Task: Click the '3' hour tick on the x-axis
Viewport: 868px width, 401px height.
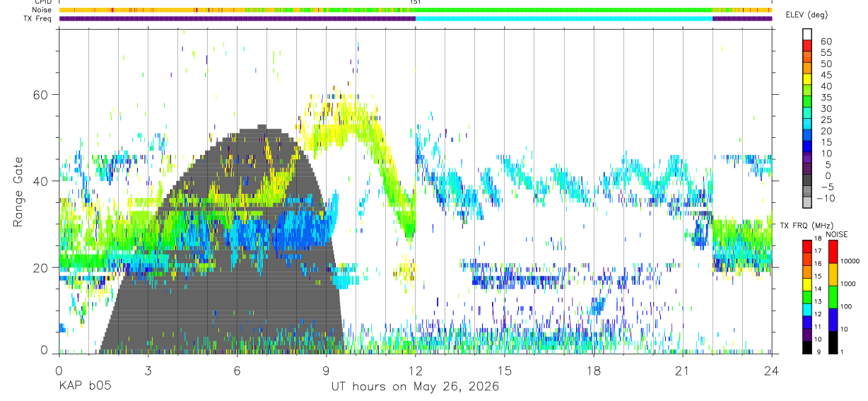Action: tap(148, 371)
